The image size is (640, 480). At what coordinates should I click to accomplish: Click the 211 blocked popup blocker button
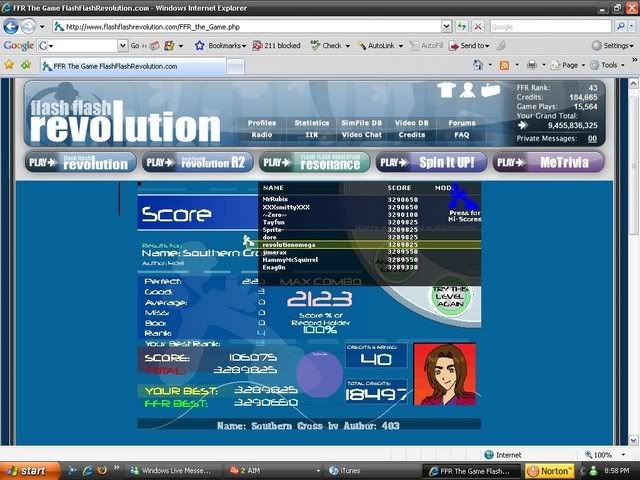tap(276, 46)
